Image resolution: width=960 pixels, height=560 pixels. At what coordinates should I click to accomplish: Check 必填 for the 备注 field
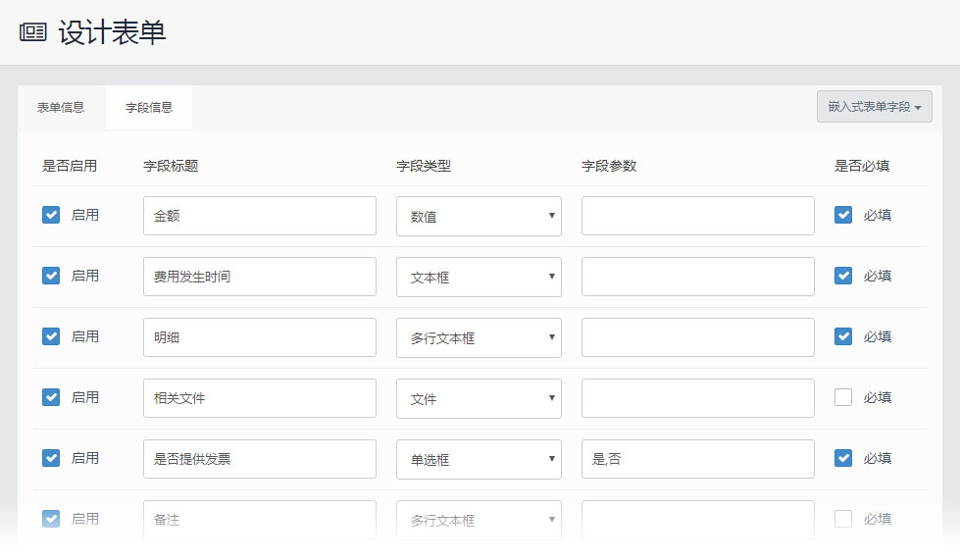(x=843, y=519)
